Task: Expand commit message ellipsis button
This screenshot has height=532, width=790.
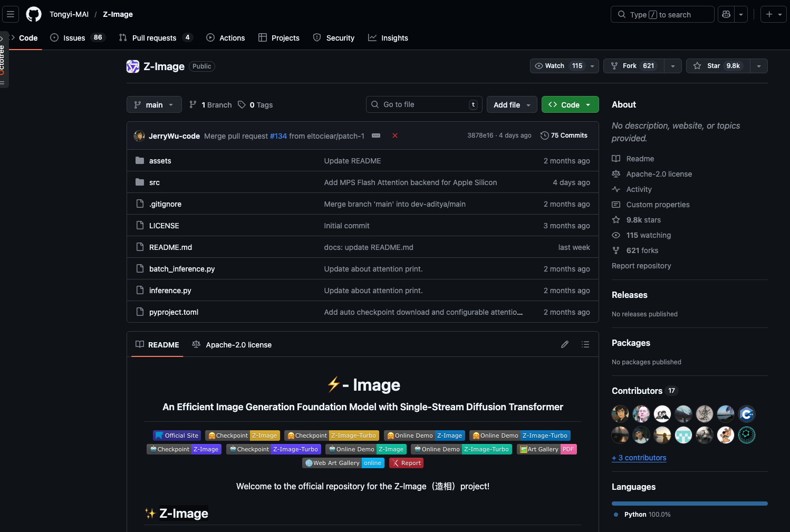Action: 376,136
